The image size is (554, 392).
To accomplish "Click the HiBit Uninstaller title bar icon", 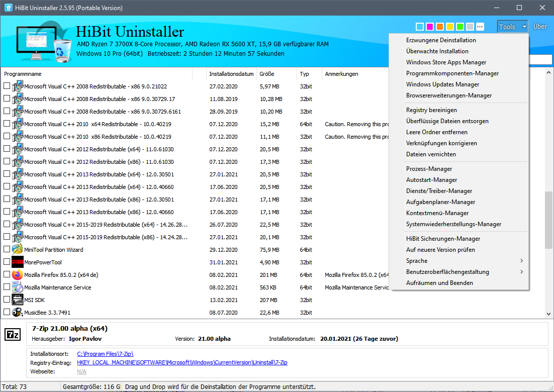I will coord(8,8).
